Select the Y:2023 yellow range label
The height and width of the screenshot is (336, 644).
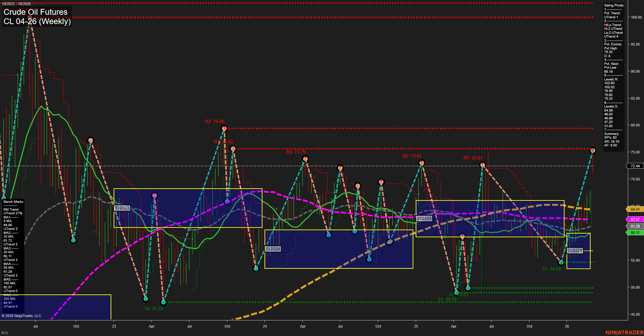[x=121, y=208]
